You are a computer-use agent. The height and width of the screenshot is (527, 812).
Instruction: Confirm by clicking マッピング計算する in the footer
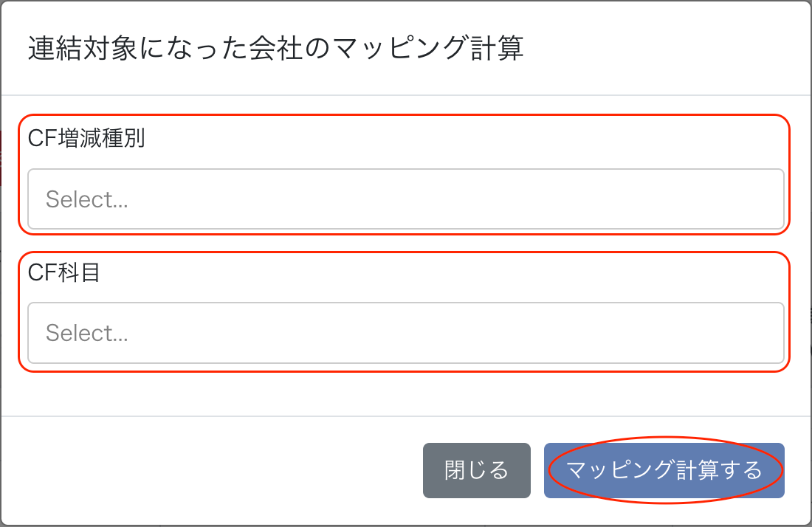tap(664, 470)
